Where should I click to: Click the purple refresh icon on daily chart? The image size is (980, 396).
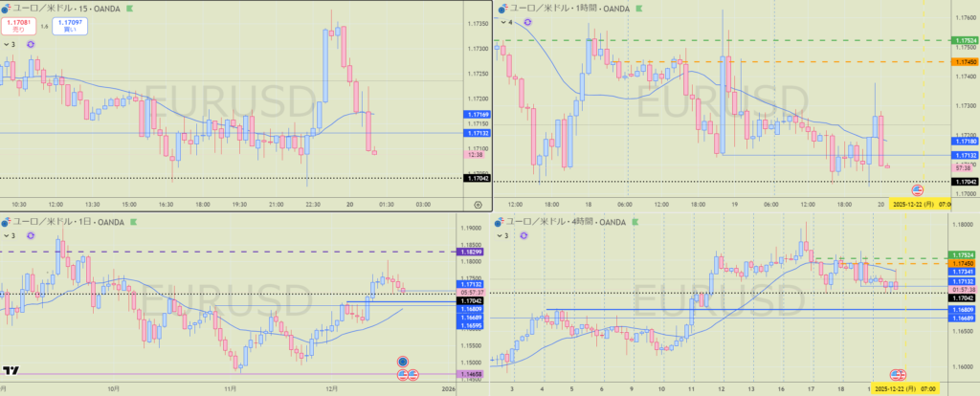[x=32, y=235]
